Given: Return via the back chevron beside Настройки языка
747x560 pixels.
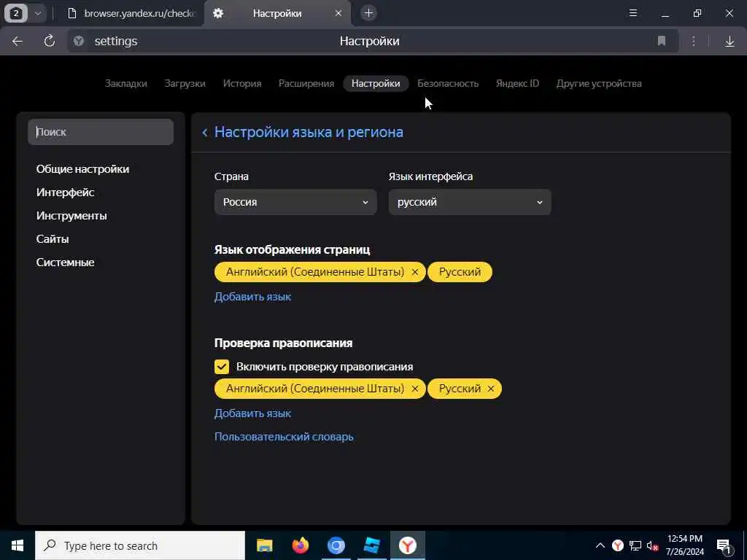Looking at the screenshot, I should click(x=205, y=133).
